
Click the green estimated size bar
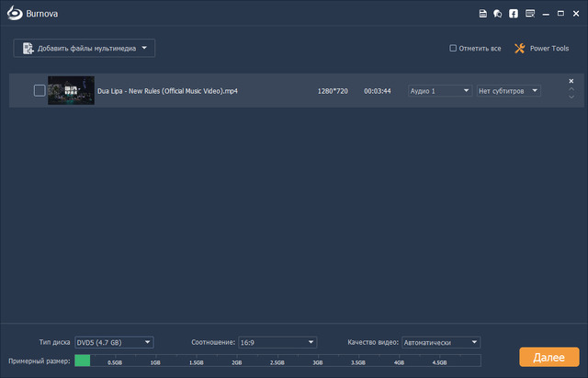tap(83, 361)
